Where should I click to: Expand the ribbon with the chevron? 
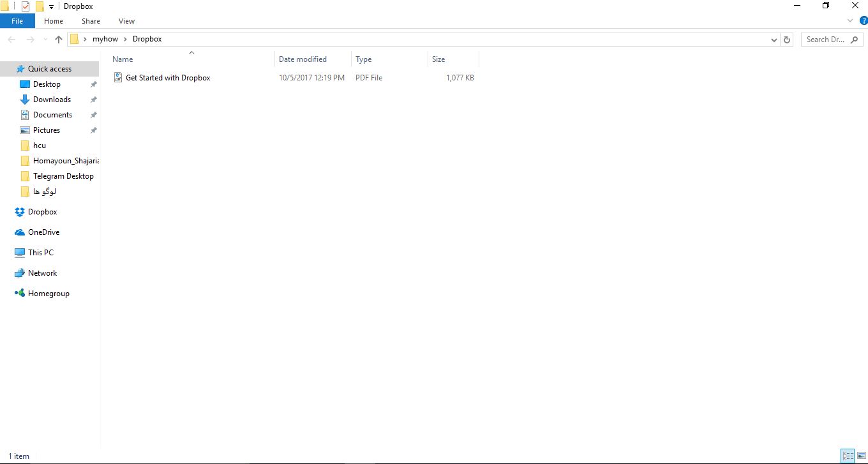[x=849, y=21]
